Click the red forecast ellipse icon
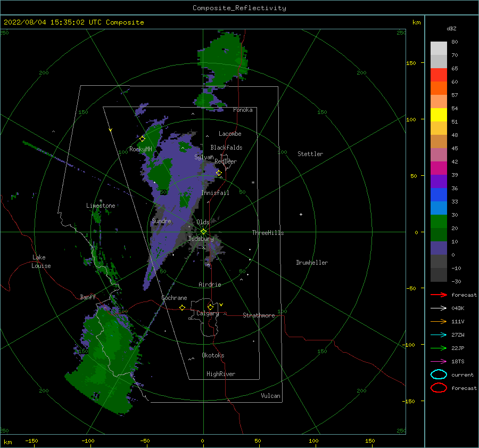Image resolution: width=479 pixels, height=448 pixels. 439,388
